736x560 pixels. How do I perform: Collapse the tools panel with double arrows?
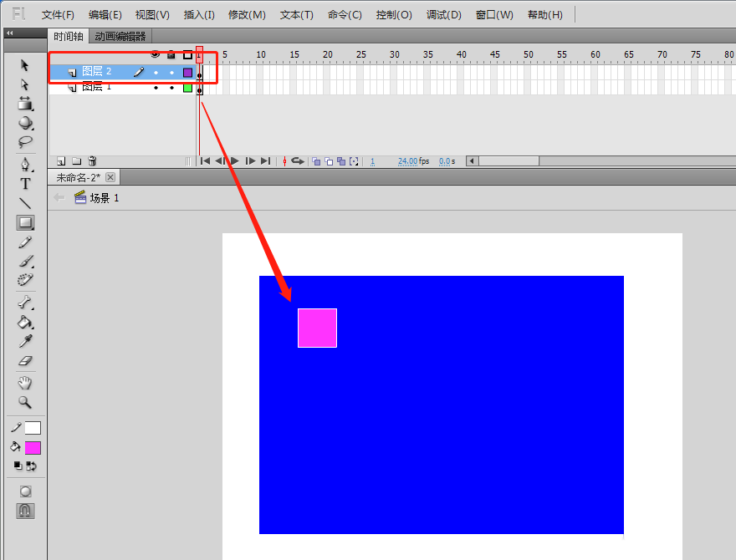[9, 33]
